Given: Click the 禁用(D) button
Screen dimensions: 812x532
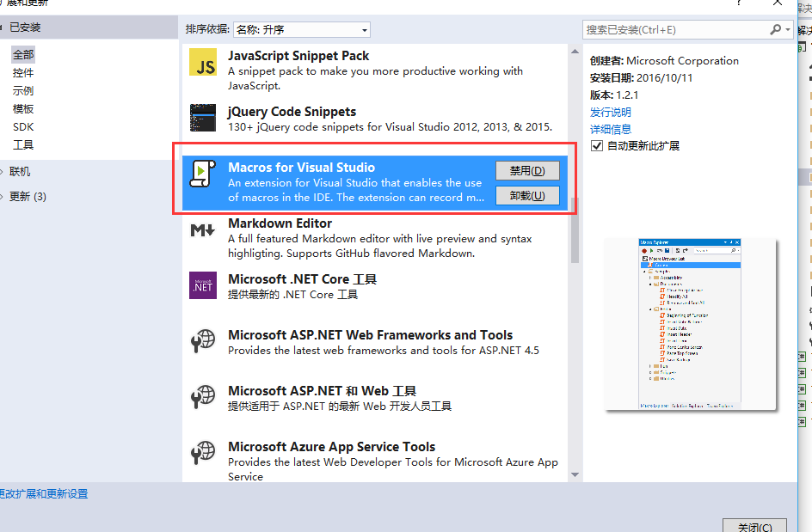Looking at the screenshot, I should (x=527, y=171).
